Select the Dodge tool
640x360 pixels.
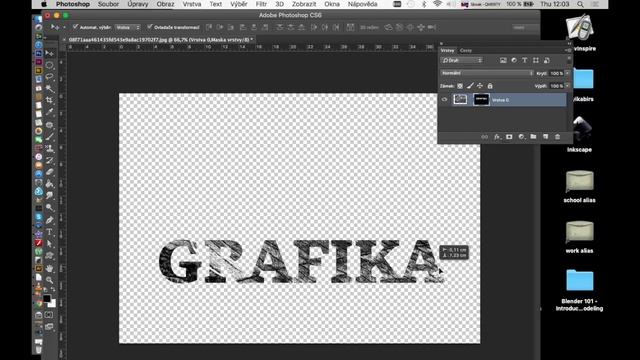[49, 207]
